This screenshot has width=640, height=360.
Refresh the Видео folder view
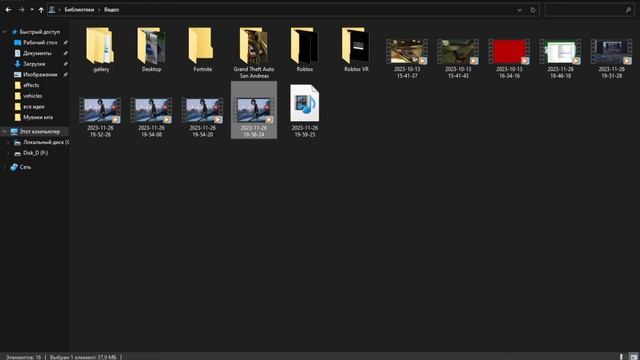(x=533, y=10)
